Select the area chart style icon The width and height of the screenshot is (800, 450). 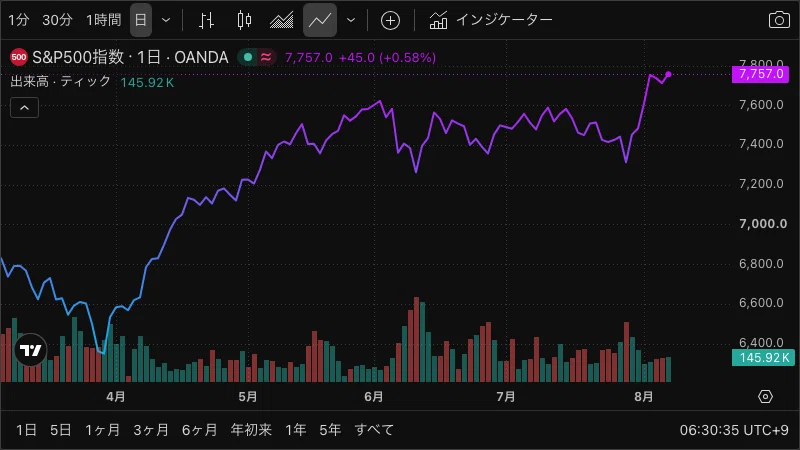282,20
